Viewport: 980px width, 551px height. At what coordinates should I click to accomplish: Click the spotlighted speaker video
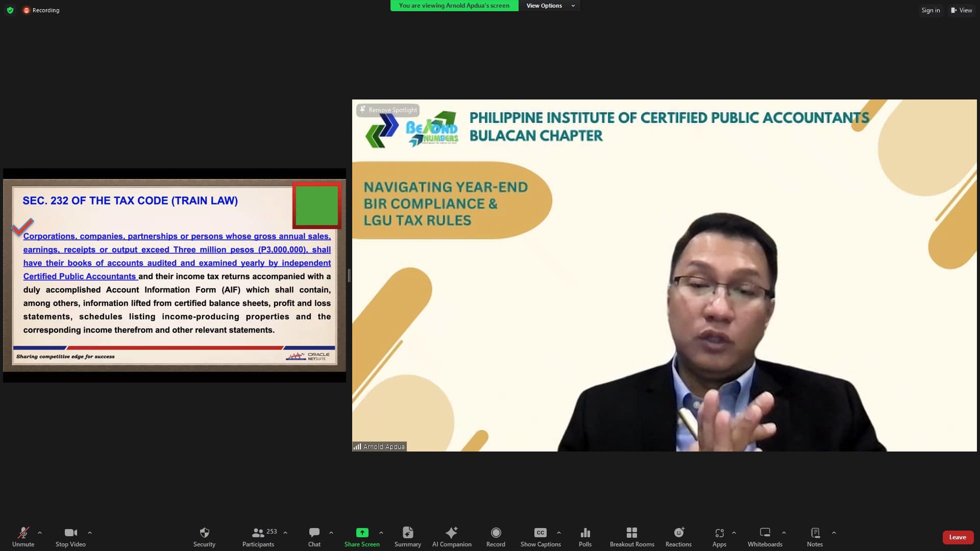click(x=664, y=275)
